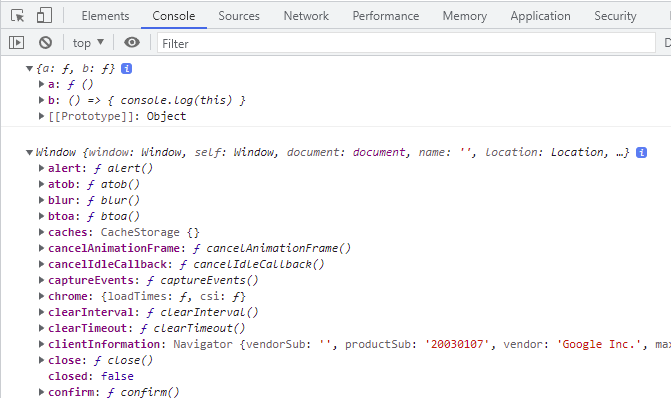Open the Sources tab

(239, 16)
